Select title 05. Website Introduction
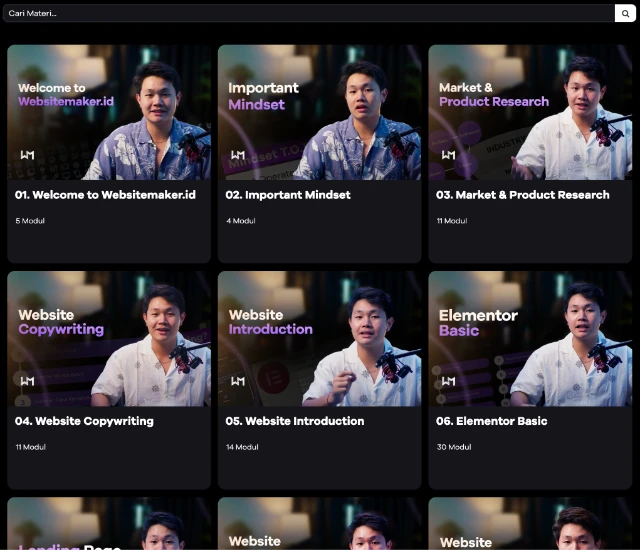Image resolution: width=640 pixels, height=550 pixels. [x=295, y=421]
